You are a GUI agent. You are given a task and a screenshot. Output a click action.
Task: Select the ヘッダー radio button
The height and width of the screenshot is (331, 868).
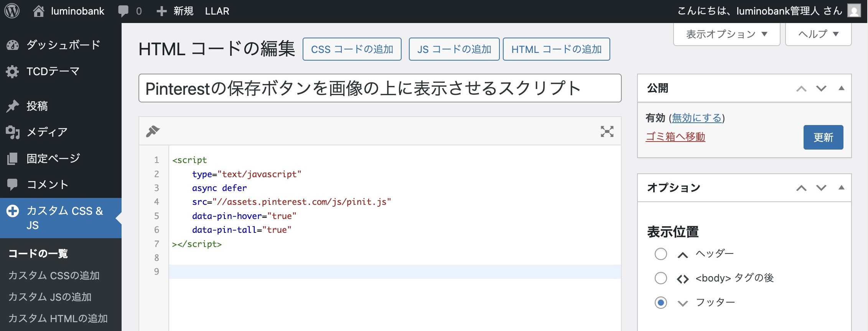pos(660,254)
